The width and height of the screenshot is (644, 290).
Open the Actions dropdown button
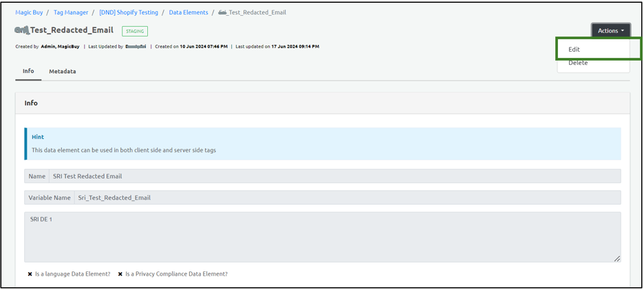click(610, 30)
